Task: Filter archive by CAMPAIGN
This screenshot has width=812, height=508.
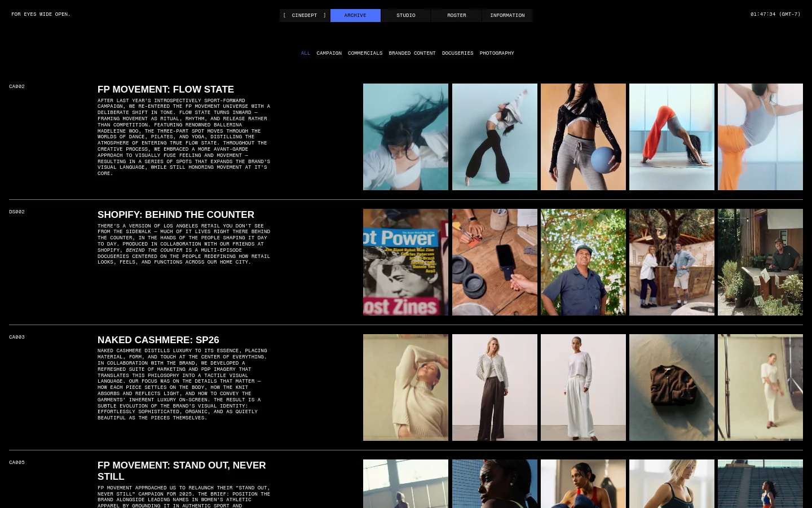Action: [x=329, y=53]
